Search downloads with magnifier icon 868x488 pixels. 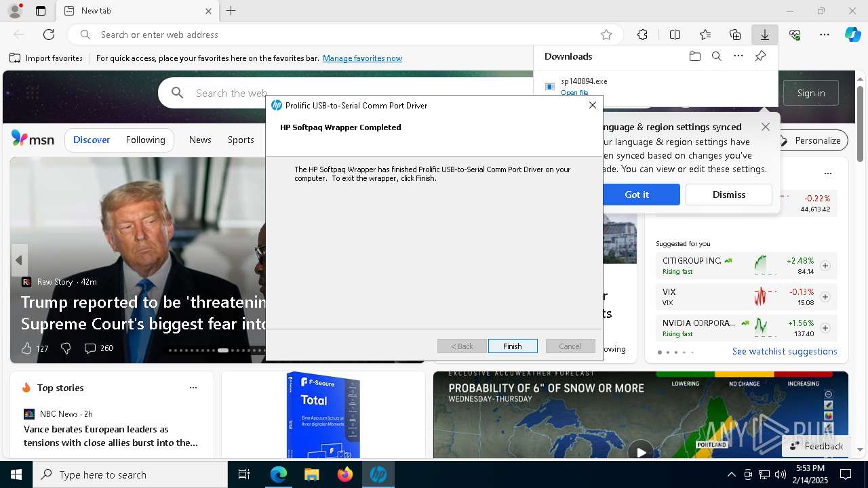pos(716,56)
